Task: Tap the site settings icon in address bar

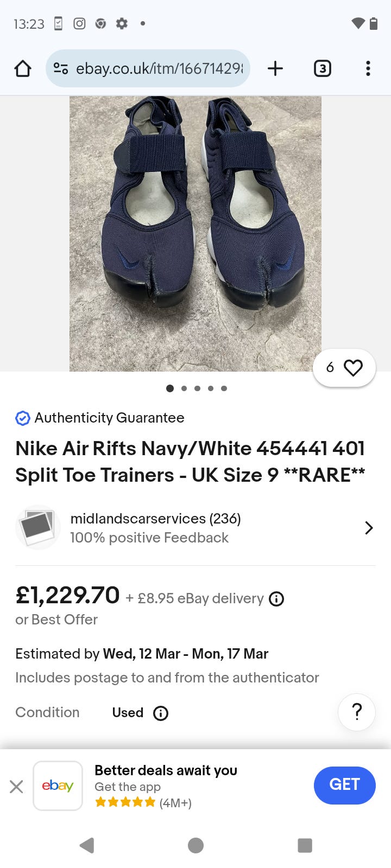Action: click(61, 69)
